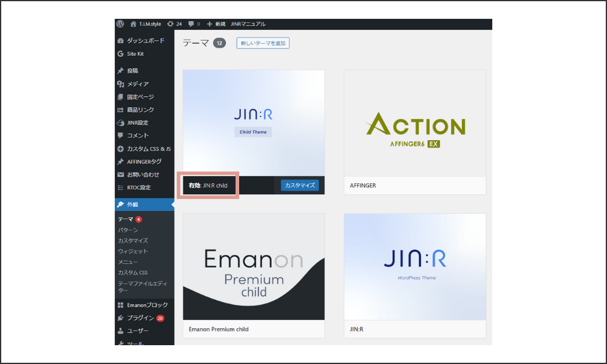Click the media icon beside メディア
This screenshot has height=364, width=607.
click(120, 84)
